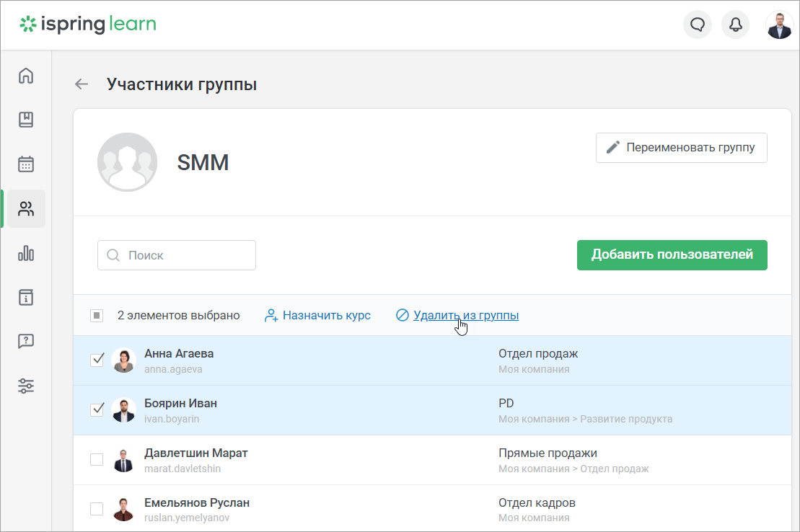Image resolution: width=800 pixels, height=532 pixels.
Task: Open the Calendar sidebar icon
Action: tap(26, 164)
